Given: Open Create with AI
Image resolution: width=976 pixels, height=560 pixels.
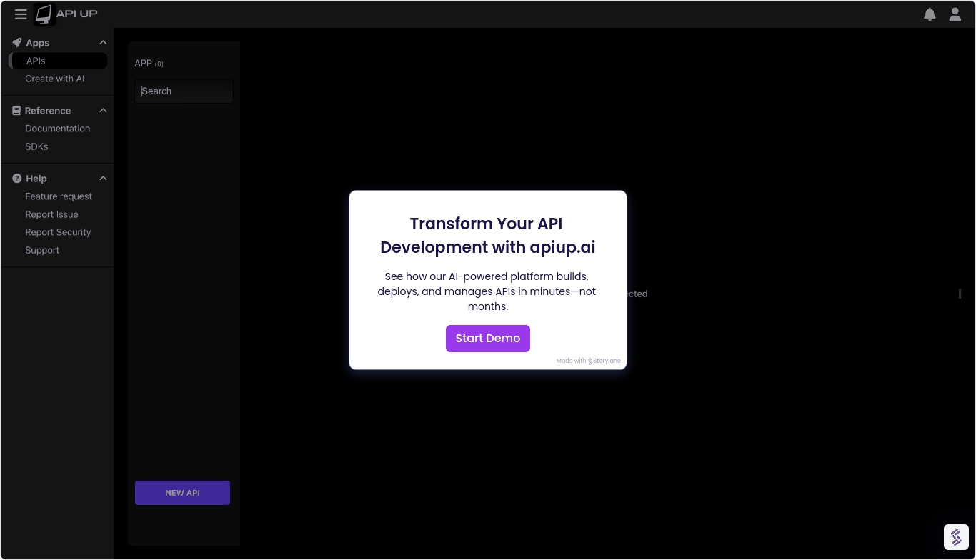Looking at the screenshot, I should pyautogui.click(x=54, y=79).
